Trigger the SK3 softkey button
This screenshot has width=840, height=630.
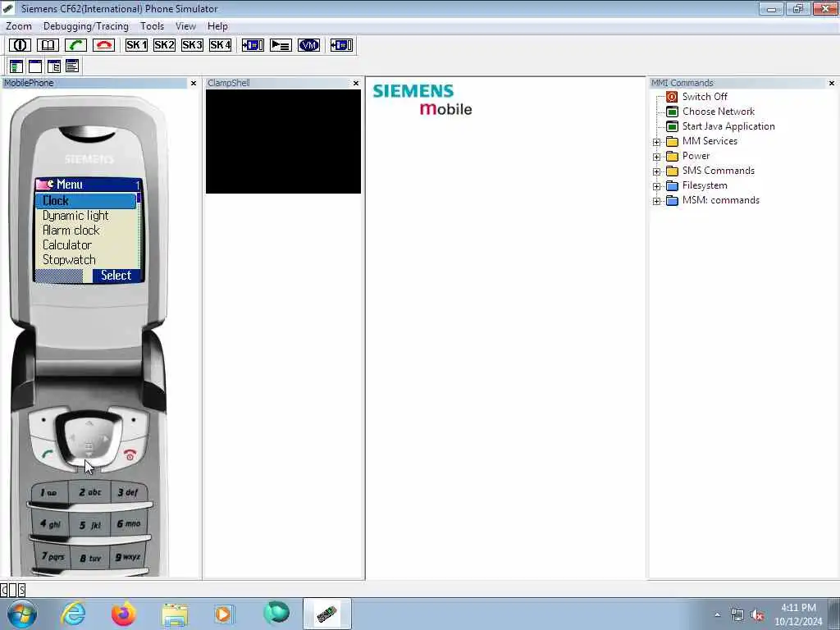pos(192,45)
